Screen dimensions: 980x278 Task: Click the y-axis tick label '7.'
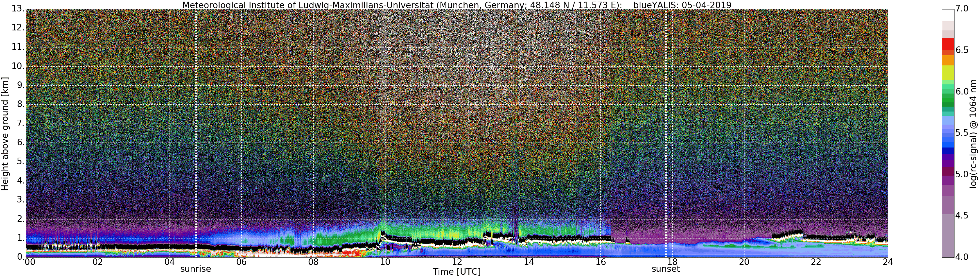pyautogui.click(x=21, y=123)
